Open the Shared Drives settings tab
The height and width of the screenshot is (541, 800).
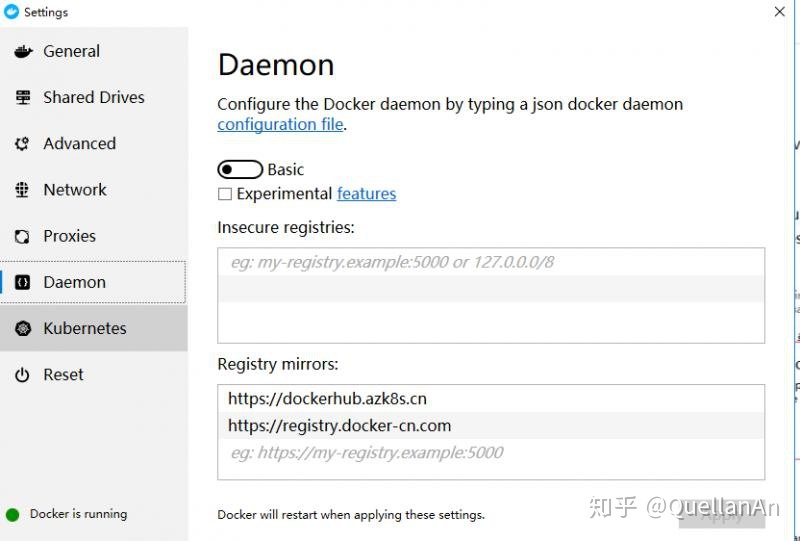click(x=94, y=97)
